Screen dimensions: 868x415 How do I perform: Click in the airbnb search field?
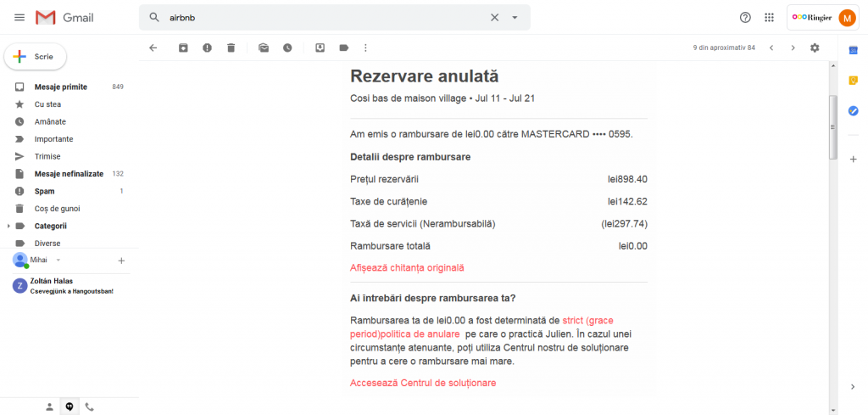tap(326, 17)
